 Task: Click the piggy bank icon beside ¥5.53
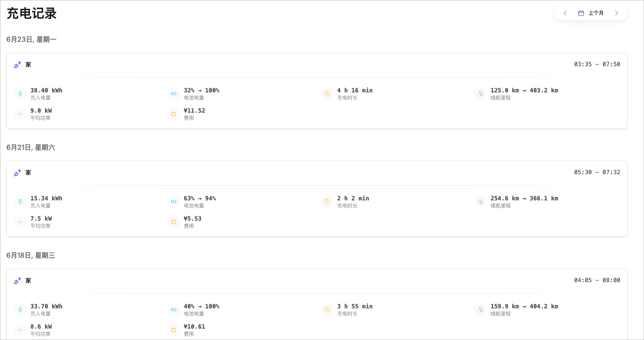tap(174, 222)
